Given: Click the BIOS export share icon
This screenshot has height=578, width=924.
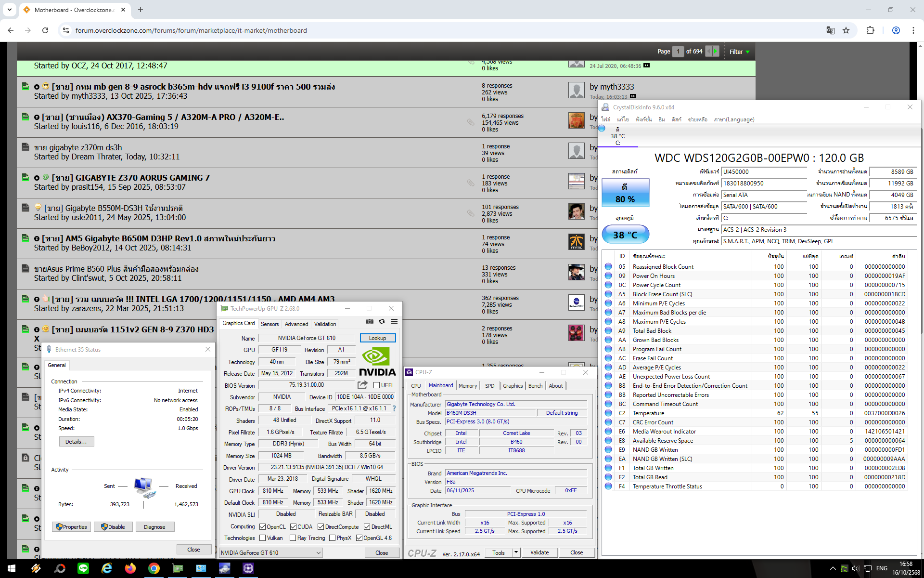Looking at the screenshot, I should coord(362,385).
